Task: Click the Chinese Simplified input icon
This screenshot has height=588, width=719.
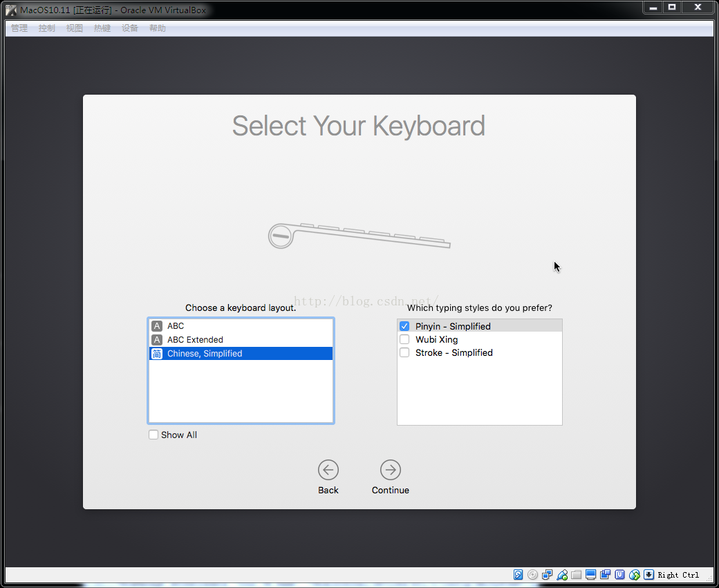Action: [x=157, y=353]
